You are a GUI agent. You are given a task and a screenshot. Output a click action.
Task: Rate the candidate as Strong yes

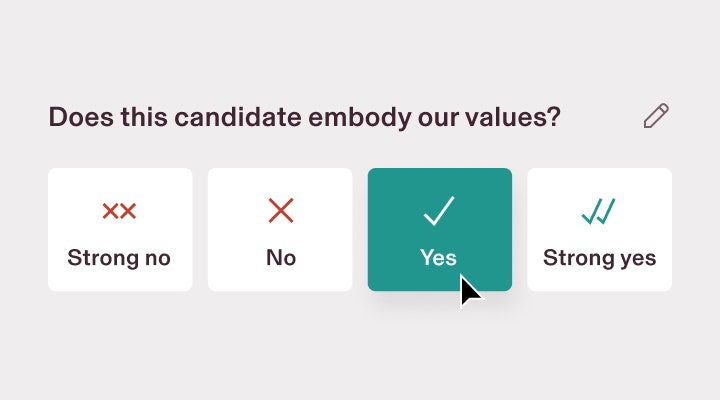[600, 229]
